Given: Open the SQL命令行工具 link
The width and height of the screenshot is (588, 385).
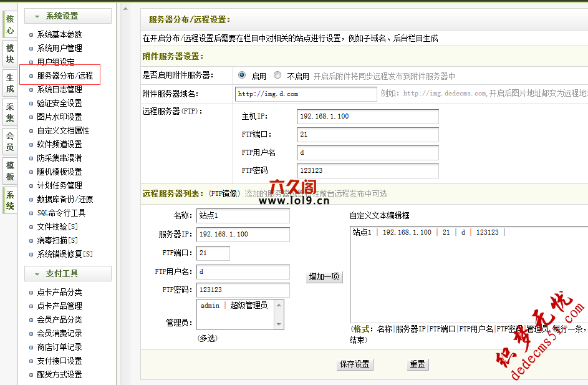Looking at the screenshot, I should (x=61, y=213).
